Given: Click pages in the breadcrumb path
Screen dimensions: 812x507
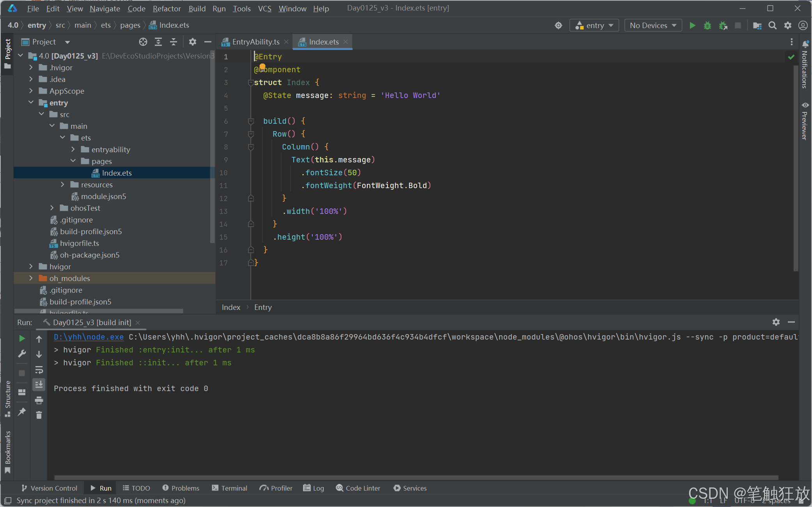Looking at the screenshot, I should pos(130,25).
